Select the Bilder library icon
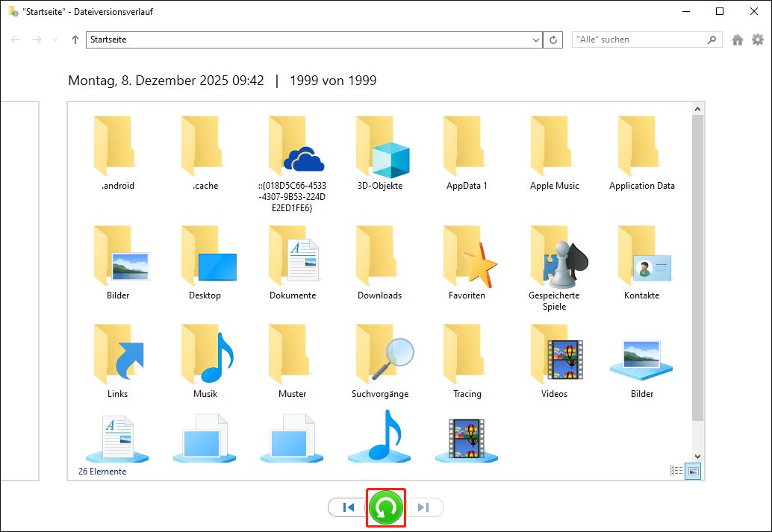 point(641,362)
